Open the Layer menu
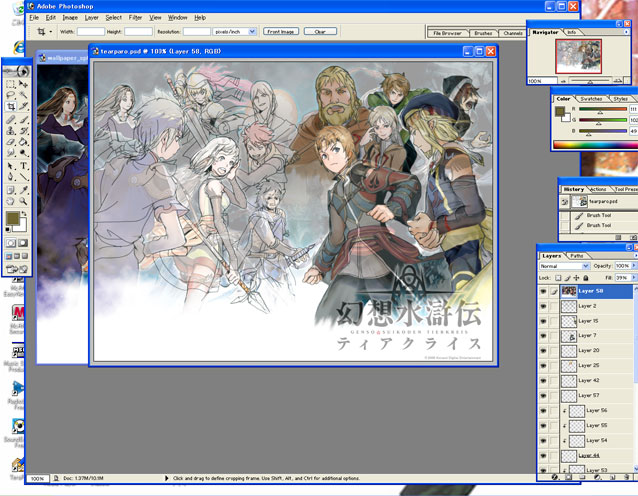 pos(92,17)
